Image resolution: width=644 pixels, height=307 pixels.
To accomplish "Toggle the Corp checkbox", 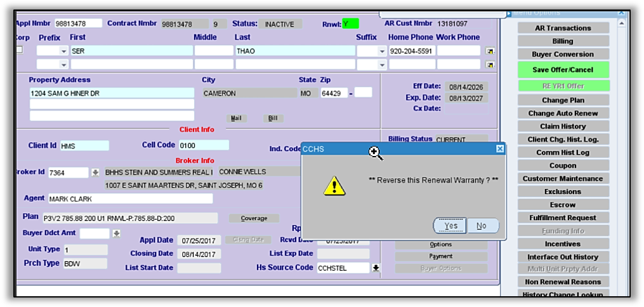I will (x=19, y=50).
